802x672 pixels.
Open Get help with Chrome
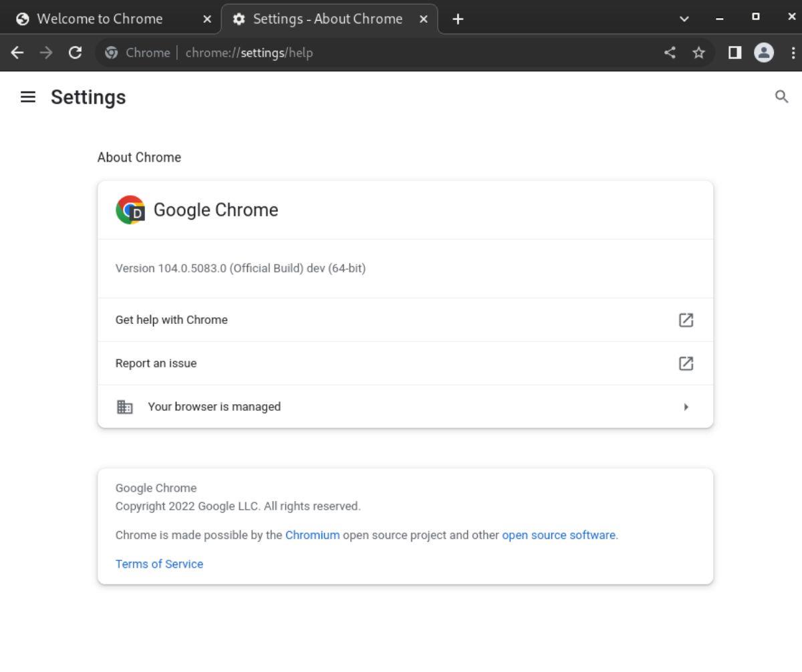pos(171,320)
